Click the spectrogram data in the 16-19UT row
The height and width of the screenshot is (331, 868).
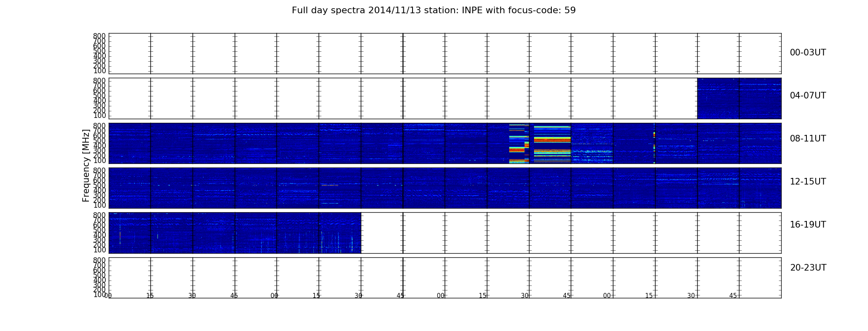click(x=235, y=233)
